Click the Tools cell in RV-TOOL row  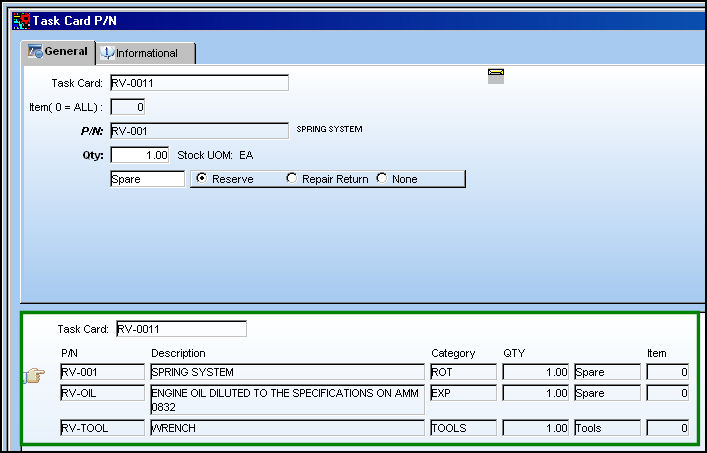click(607, 428)
